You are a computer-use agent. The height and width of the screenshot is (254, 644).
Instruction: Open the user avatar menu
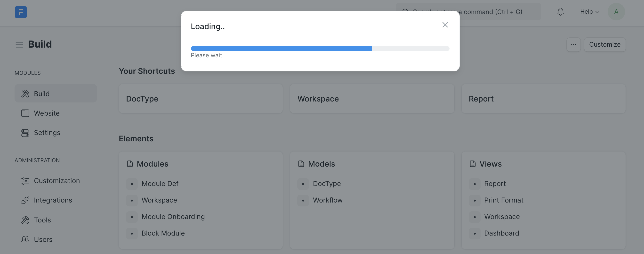coord(616,12)
